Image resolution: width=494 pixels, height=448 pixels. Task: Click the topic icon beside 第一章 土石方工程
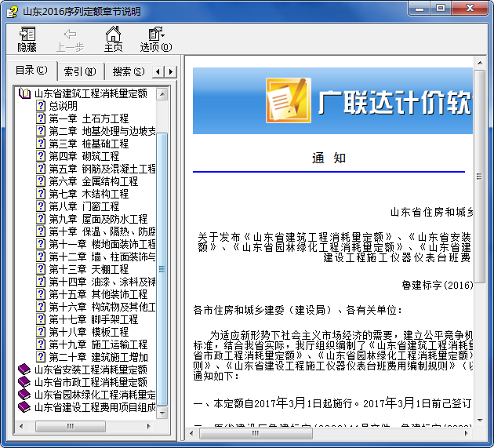[41, 118]
